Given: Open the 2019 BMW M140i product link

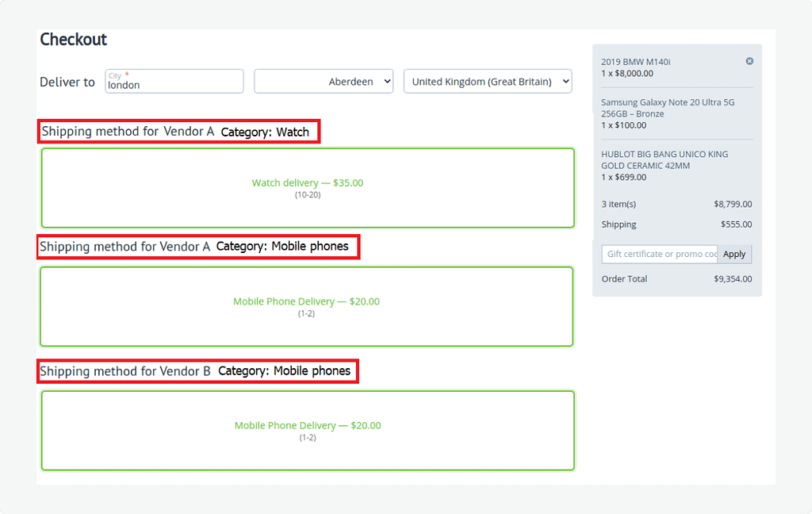Looking at the screenshot, I should point(636,61).
